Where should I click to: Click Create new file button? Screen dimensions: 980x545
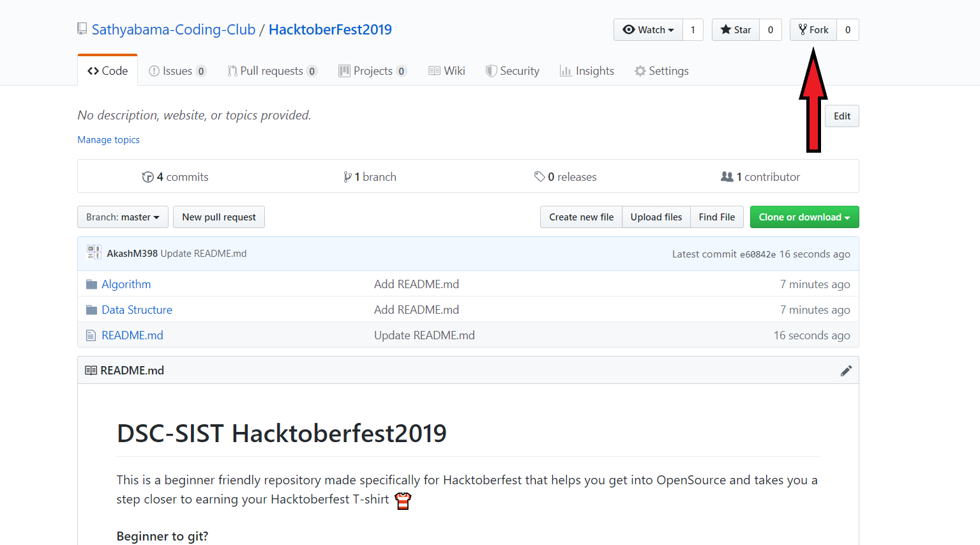[581, 217]
